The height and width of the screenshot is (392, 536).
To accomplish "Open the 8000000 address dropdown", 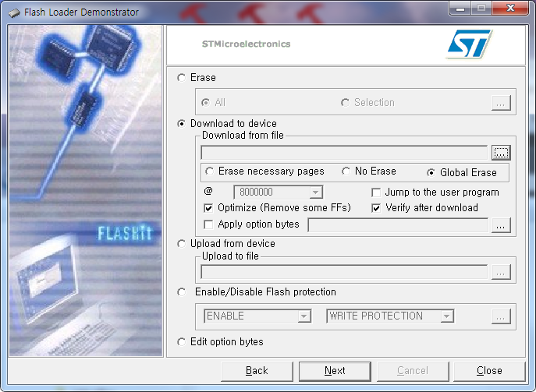I will 315,192.
